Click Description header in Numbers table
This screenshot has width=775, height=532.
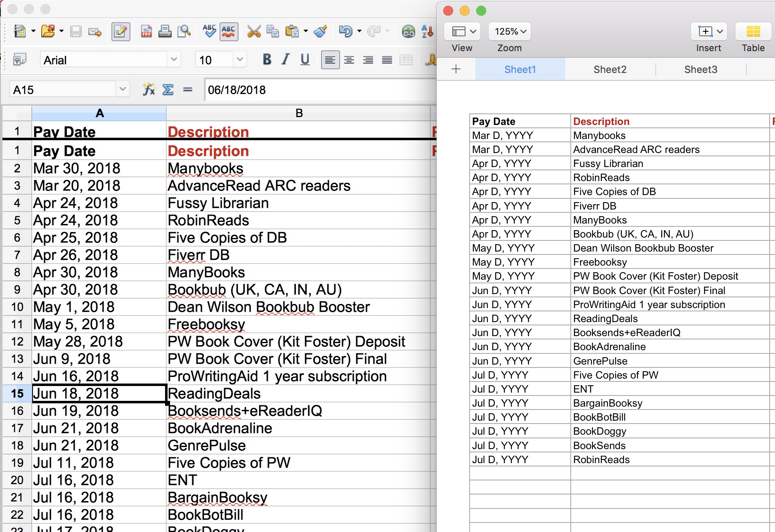coord(670,121)
